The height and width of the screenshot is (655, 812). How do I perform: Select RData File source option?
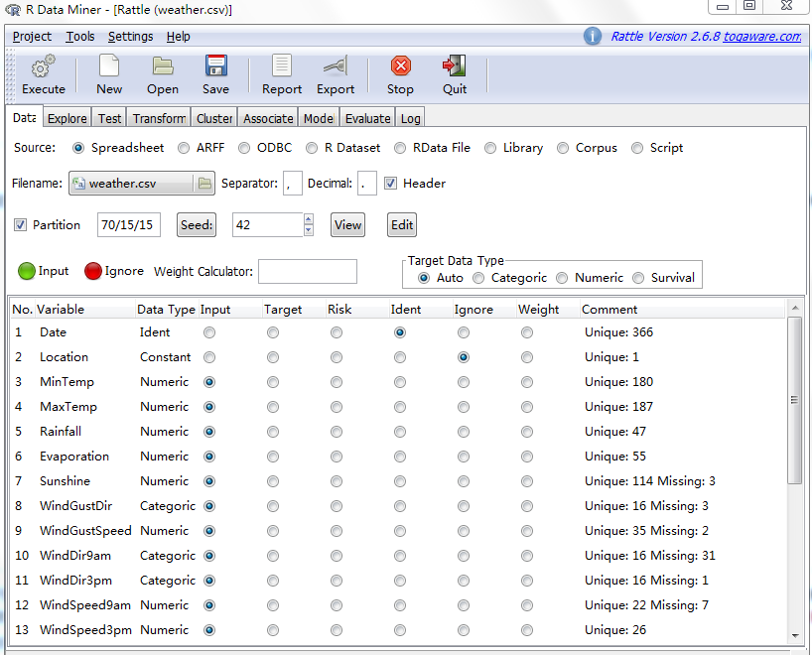[x=400, y=148]
